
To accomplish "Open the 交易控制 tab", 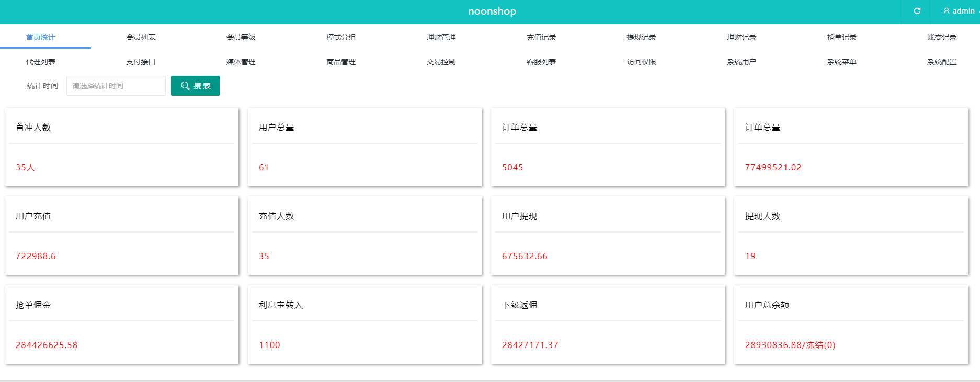I will 441,62.
